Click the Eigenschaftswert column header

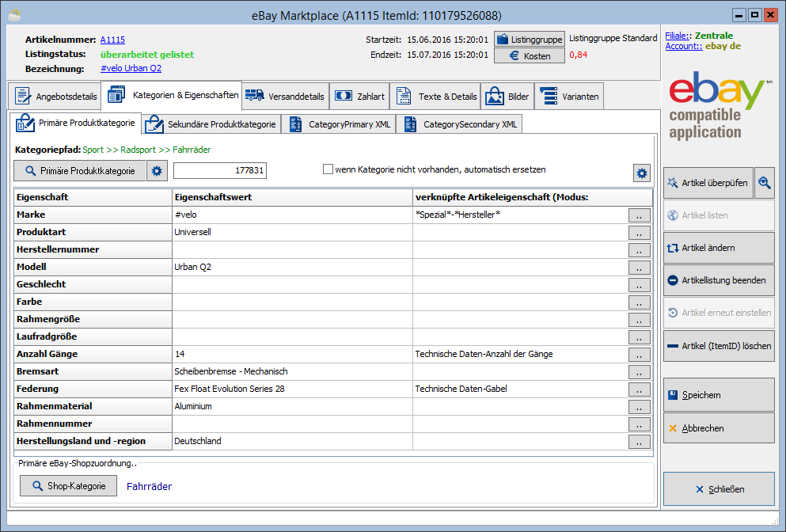(x=292, y=197)
